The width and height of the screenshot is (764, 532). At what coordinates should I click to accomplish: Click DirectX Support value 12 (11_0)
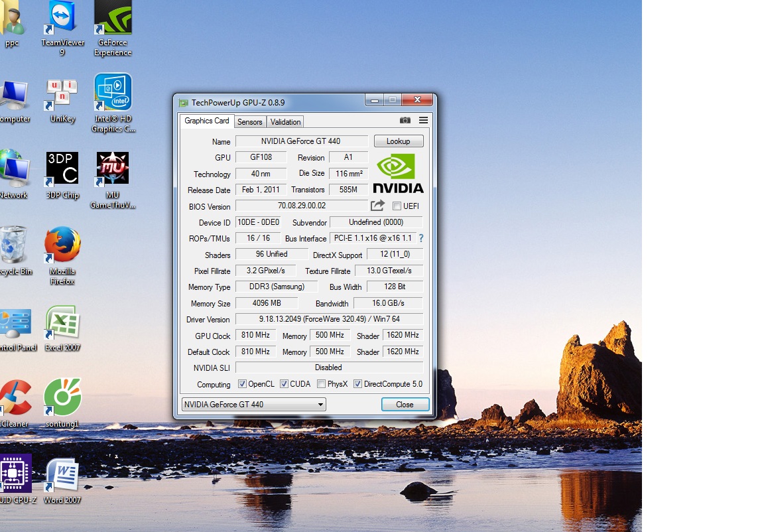click(x=395, y=254)
